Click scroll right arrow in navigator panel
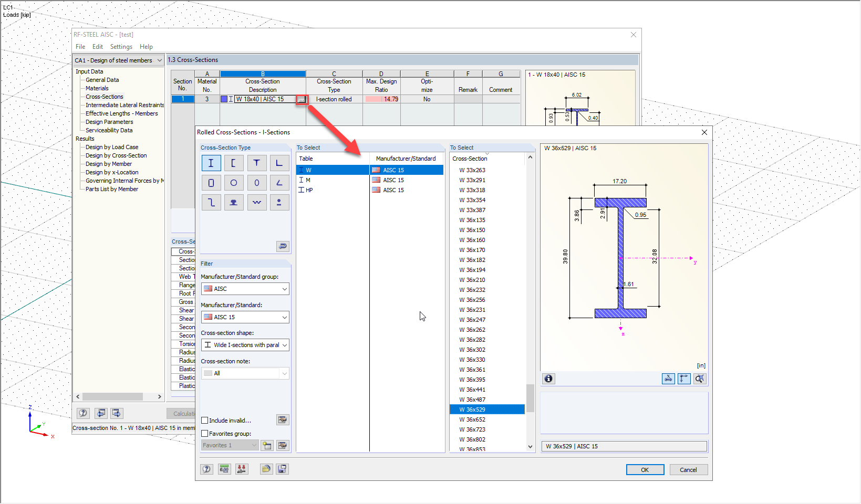This screenshot has width=861, height=504. 160,397
